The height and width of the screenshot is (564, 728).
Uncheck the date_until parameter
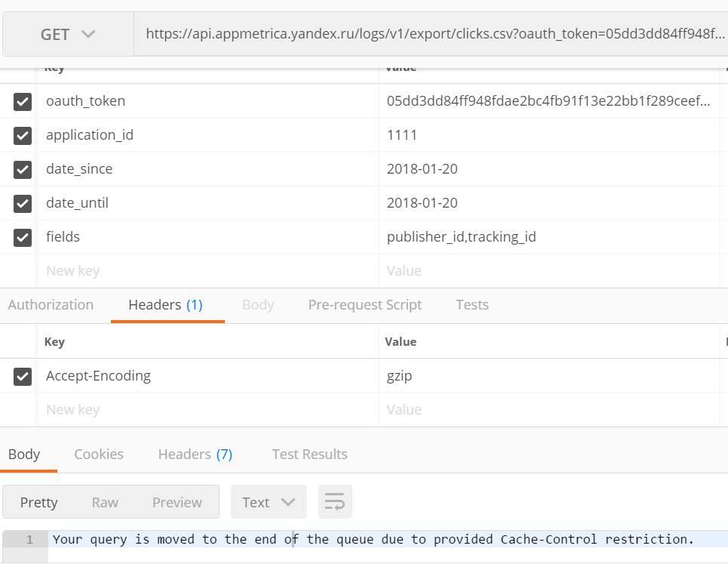[23, 204]
